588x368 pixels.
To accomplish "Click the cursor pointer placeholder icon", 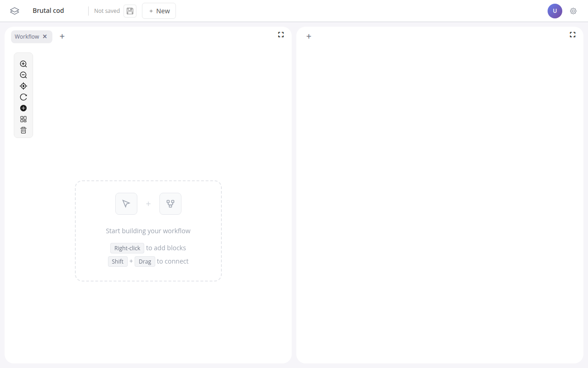I will tap(126, 204).
